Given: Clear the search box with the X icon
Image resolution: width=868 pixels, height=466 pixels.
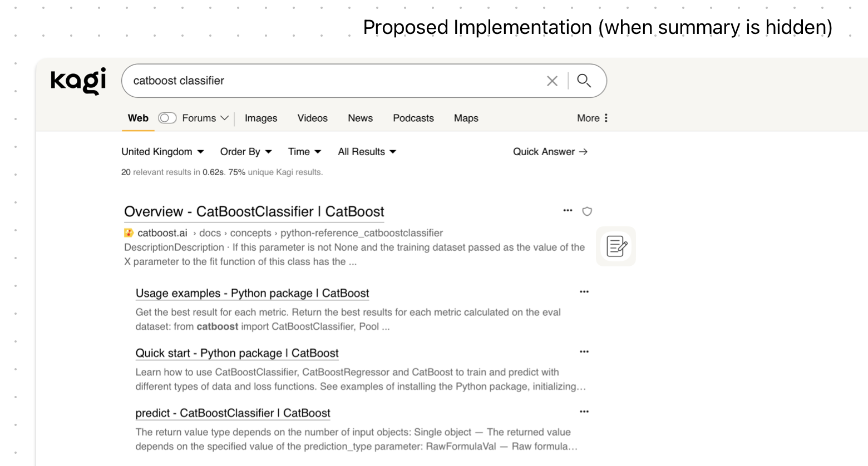Looking at the screenshot, I should (x=551, y=81).
